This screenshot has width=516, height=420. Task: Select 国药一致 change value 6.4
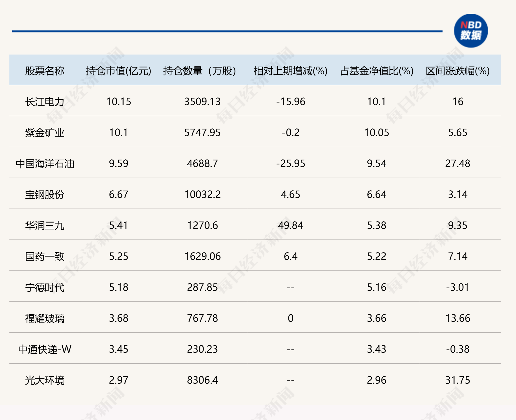[x=290, y=256]
